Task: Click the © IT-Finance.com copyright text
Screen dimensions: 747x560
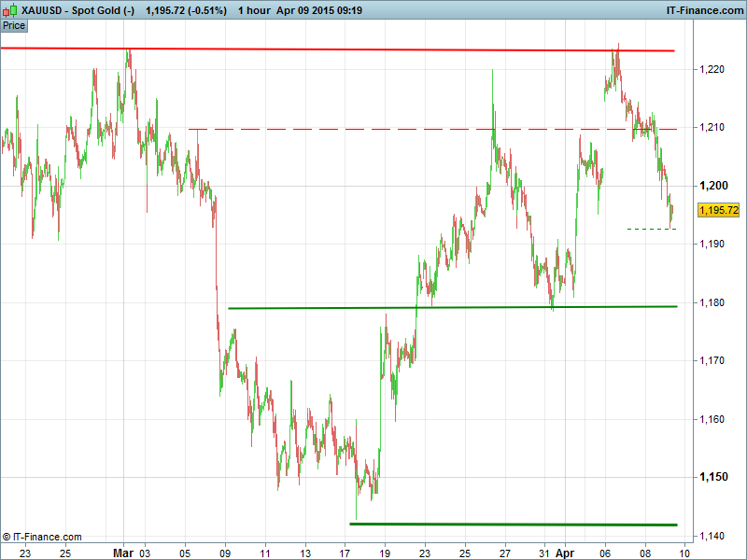Action: coord(43,537)
